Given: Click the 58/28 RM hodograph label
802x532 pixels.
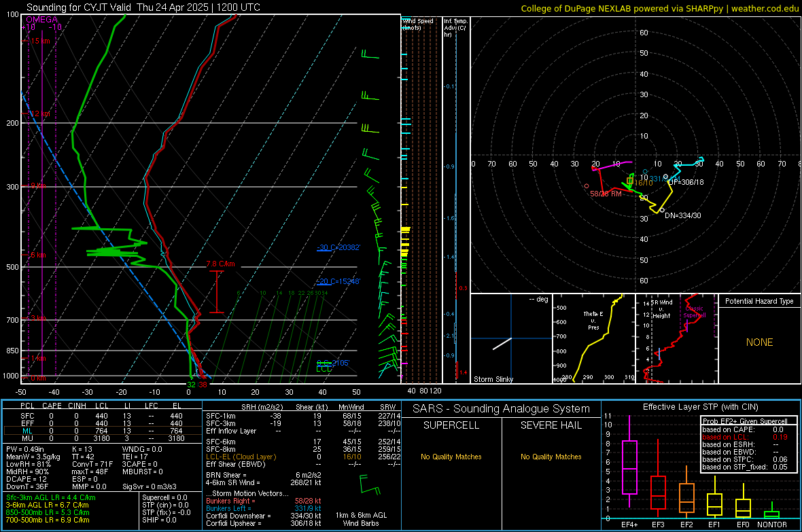Looking at the screenshot, I should (x=606, y=194).
